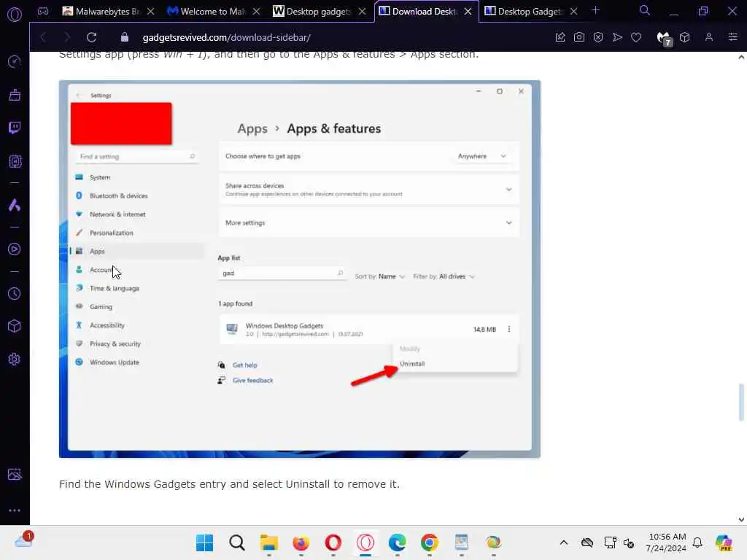747x560 pixels.
Task: Open GX Corner gamepad icon
Action: click(43, 11)
